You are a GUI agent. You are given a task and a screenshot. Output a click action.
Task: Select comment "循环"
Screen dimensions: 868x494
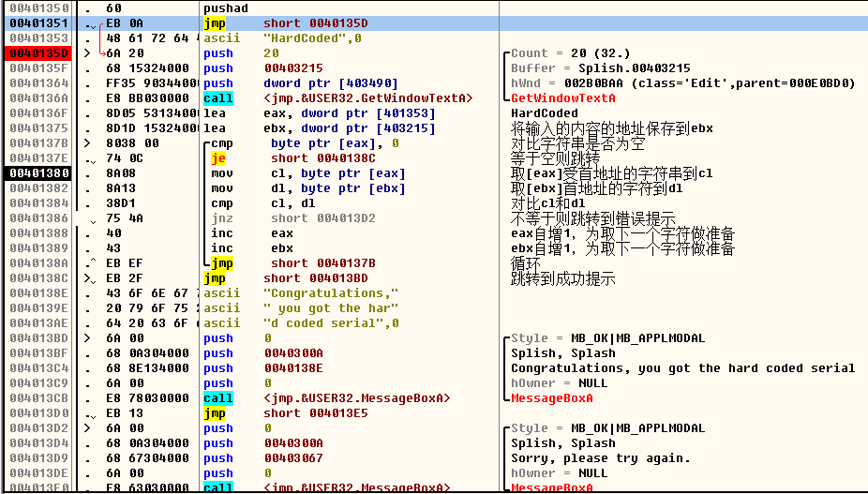pyautogui.click(x=526, y=263)
